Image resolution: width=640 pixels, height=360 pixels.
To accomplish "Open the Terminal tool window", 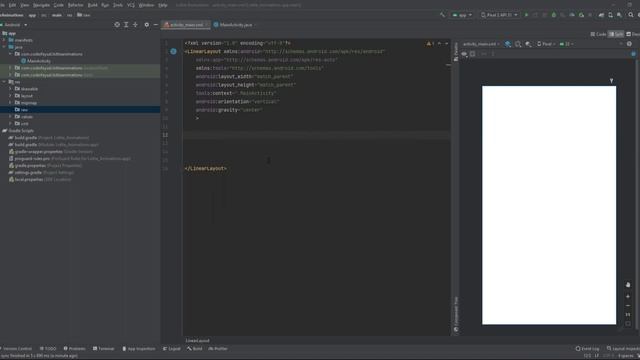I will (104, 349).
